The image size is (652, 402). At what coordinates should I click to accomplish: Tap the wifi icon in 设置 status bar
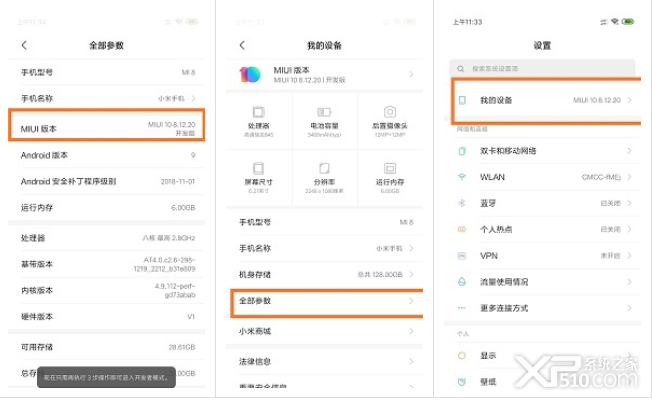(x=615, y=22)
